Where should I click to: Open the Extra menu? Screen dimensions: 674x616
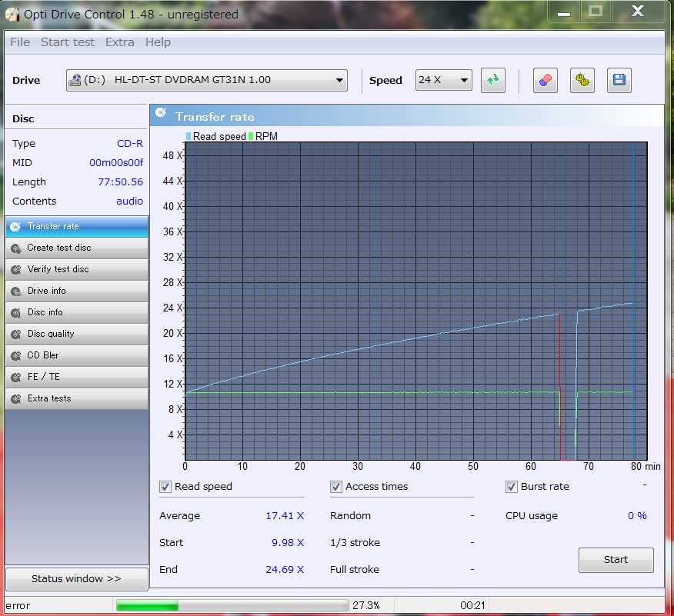click(x=119, y=42)
